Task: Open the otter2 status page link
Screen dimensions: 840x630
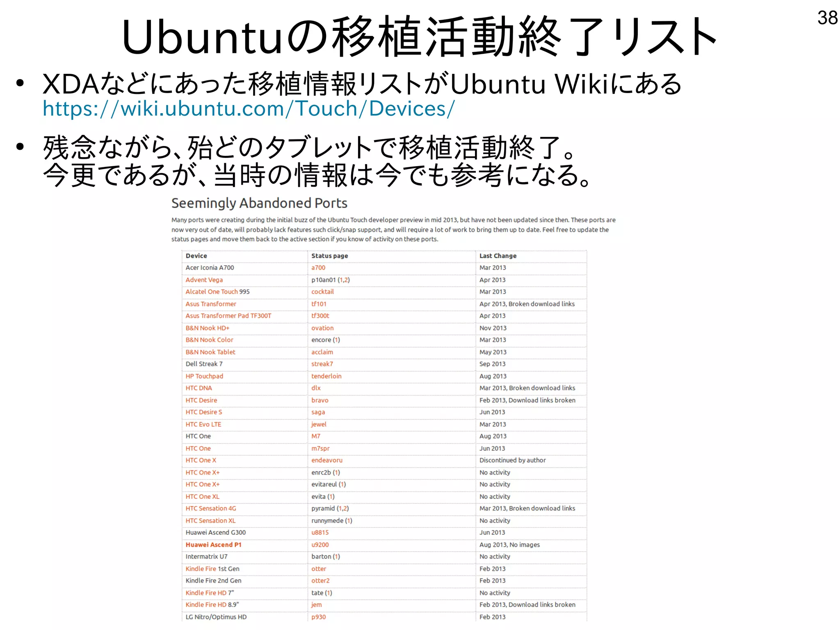Action: pyautogui.click(x=320, y=581)
